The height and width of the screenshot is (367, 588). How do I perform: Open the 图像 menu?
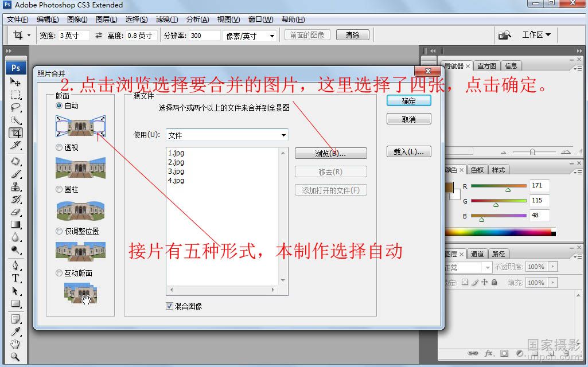[x=77, y=19]
